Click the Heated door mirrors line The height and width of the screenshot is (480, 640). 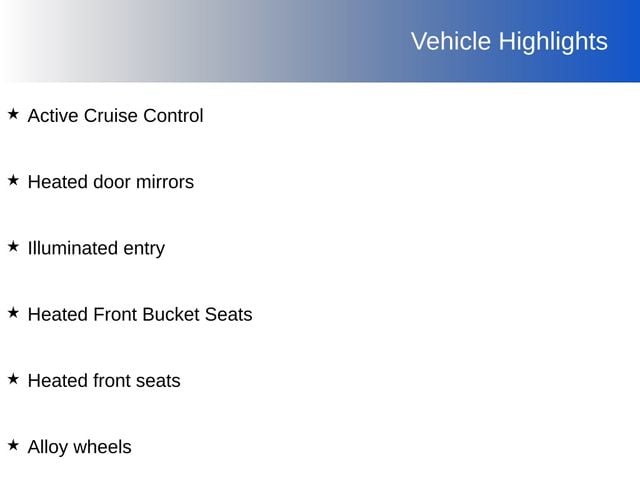[x=110, y=182]
